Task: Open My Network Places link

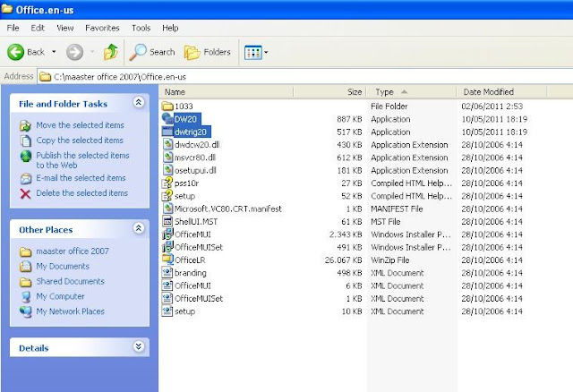Action: pos(70,311)
